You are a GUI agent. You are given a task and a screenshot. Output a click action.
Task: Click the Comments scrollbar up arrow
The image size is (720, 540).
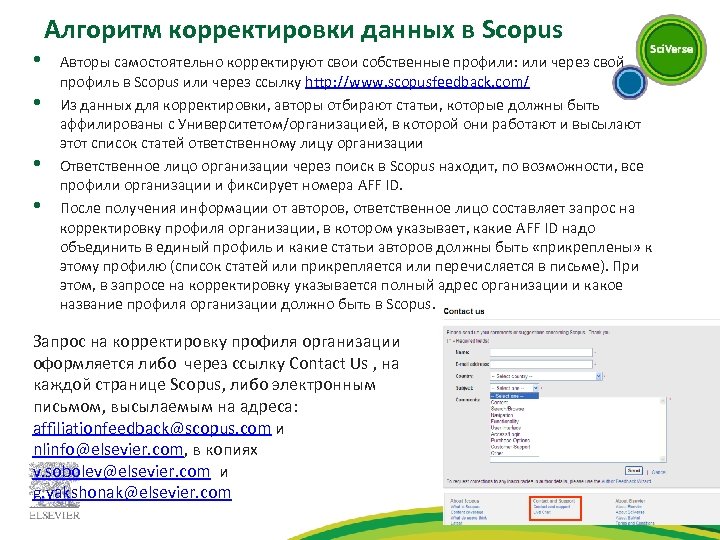coord(663,401)
